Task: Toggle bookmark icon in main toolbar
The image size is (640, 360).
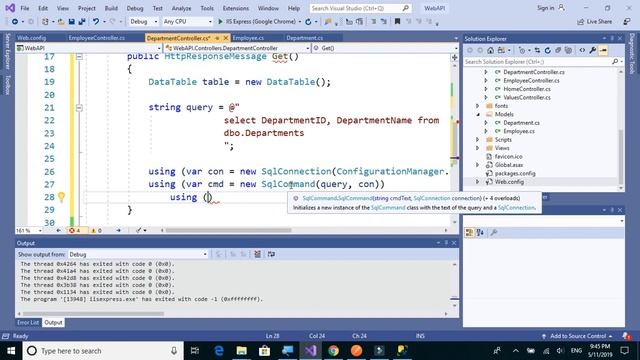Action: point(397,22)
